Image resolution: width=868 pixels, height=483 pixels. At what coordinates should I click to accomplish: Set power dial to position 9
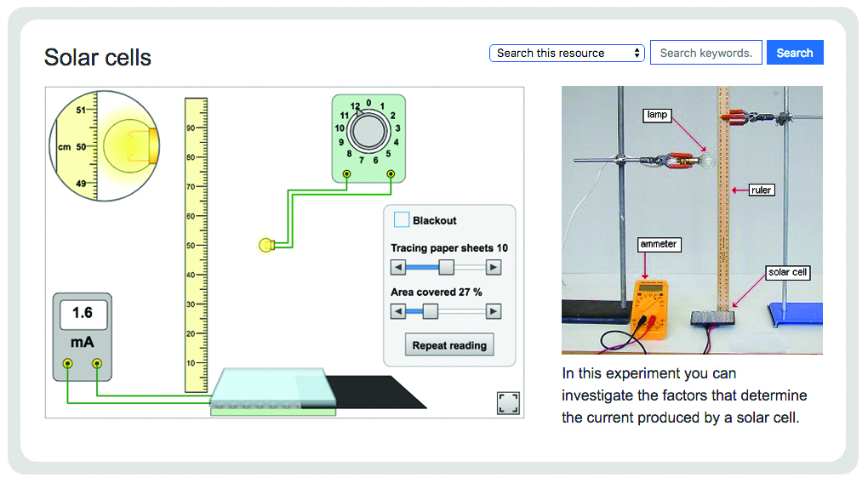pyautogui.click(x=341, y=142)
